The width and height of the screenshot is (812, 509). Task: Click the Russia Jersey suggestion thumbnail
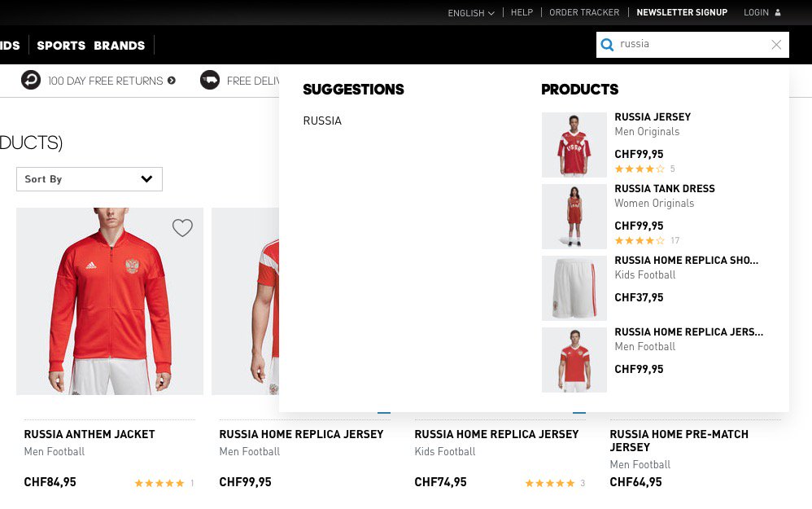tap(574, 145)
